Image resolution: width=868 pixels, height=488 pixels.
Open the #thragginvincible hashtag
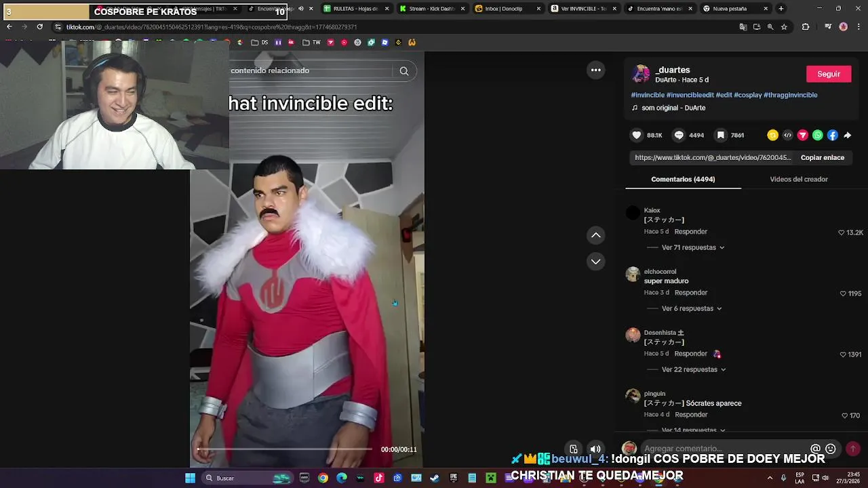coord(791,95)
